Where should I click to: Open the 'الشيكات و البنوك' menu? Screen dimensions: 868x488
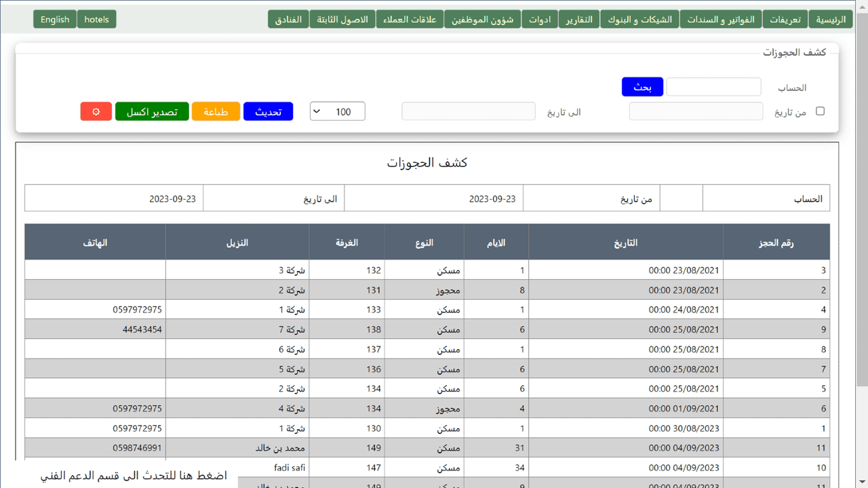pos(639,20)
